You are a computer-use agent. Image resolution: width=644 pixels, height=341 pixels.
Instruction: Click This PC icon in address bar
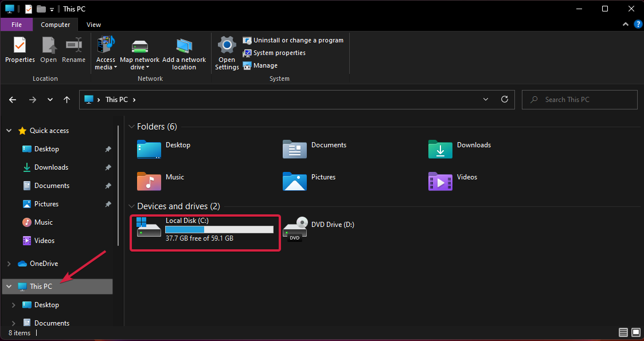[x=89, y=99]
